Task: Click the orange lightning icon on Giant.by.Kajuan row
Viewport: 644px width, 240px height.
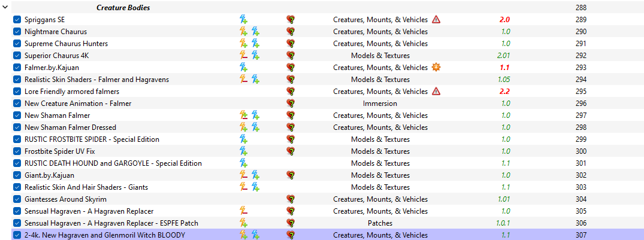Action: [x=244, y=175]
